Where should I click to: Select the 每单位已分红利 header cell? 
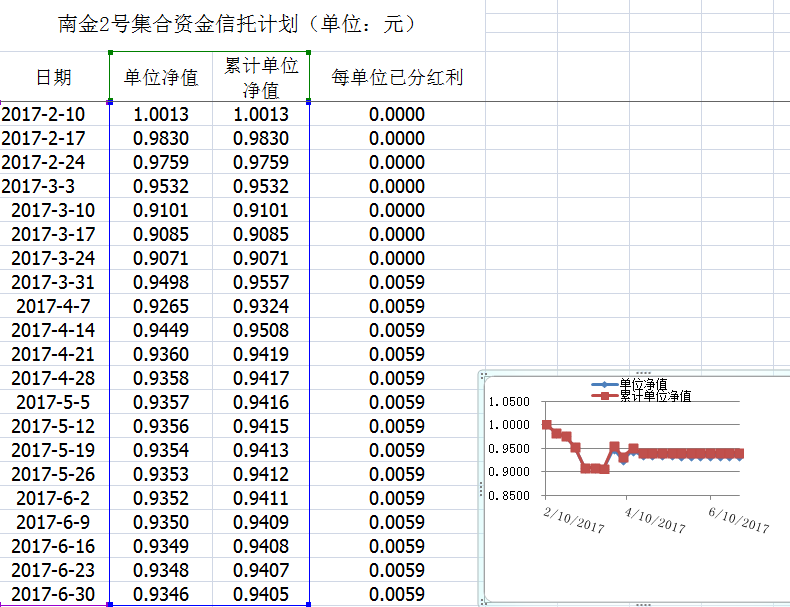tap(397, 77)
